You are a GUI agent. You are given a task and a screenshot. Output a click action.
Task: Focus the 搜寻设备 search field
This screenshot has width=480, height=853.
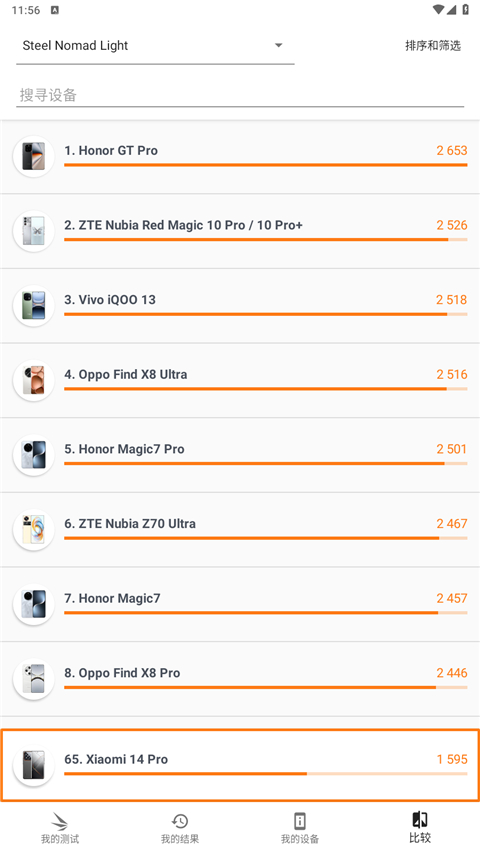[240, 95]
